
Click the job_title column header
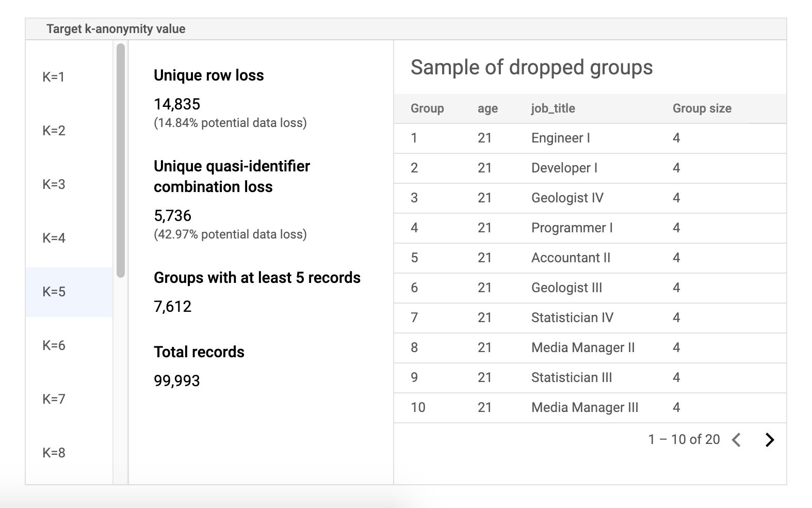(x=553, y=108)
